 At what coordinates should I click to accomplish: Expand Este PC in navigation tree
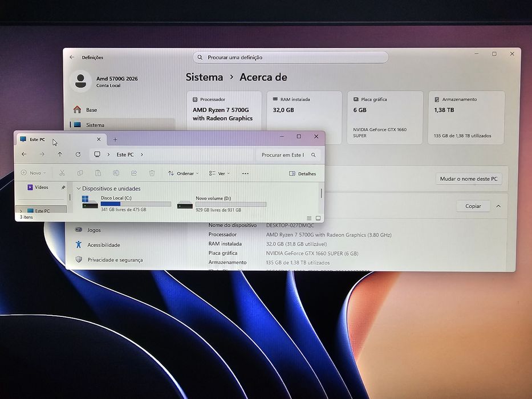(x=21, y=211)
